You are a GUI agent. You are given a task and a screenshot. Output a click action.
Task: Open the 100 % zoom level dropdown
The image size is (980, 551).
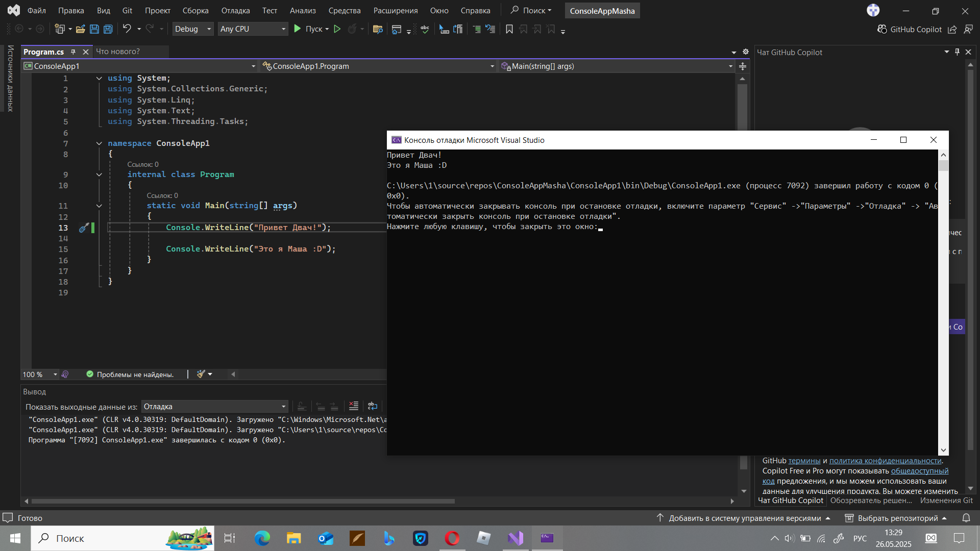click(x=40, y=374)
